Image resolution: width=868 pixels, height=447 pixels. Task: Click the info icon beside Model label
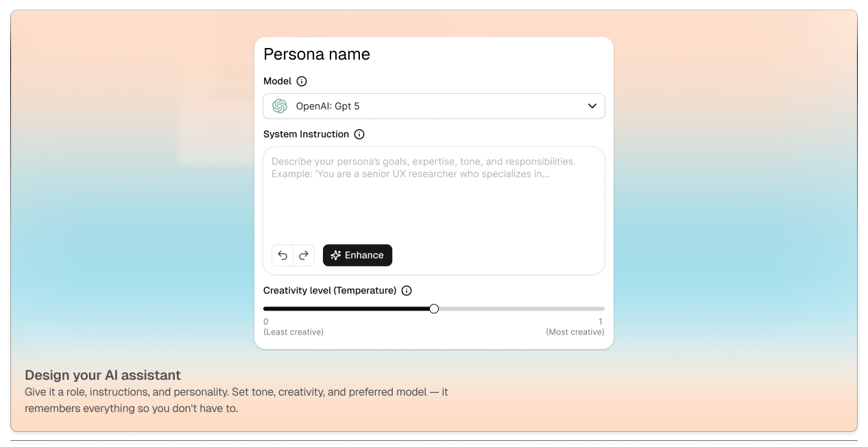pyautogui.click(x=302, y=81)
